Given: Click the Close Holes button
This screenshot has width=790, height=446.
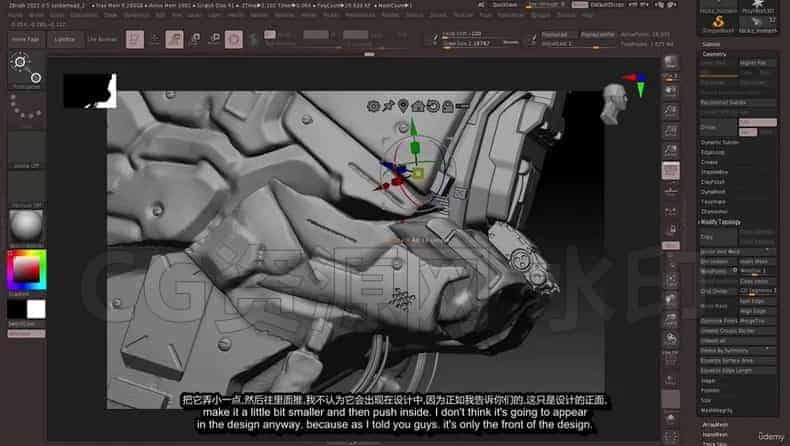Looking at the screenshot, I should click(757, 281).
